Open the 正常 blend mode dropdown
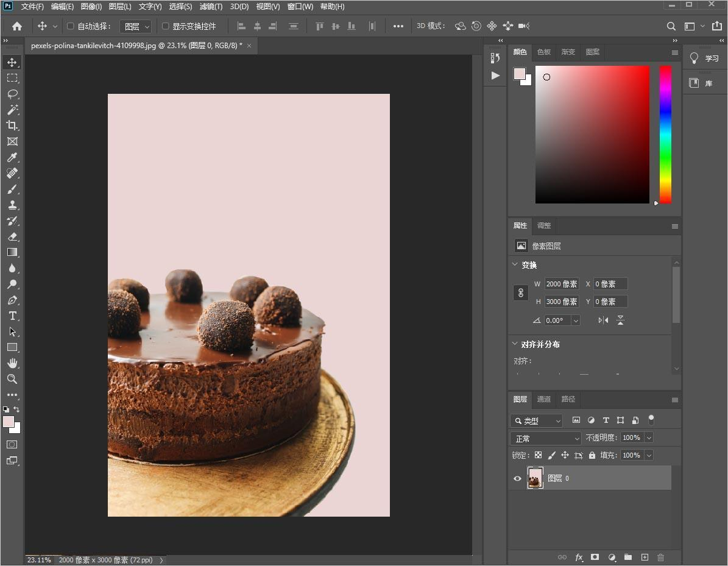728x566 pixels. (x=546, y=438)
